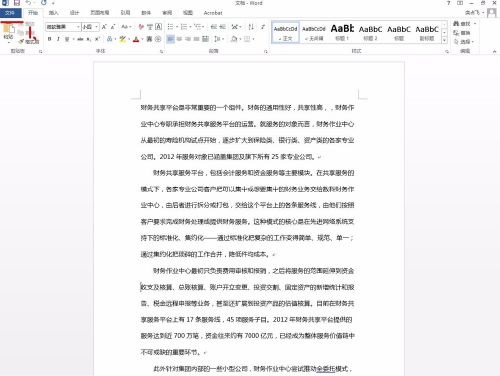The height and width of the screenshot is (376, 500).
Task: Click in the document at the line with 17 and 45
Action: (x=246, y=320)
